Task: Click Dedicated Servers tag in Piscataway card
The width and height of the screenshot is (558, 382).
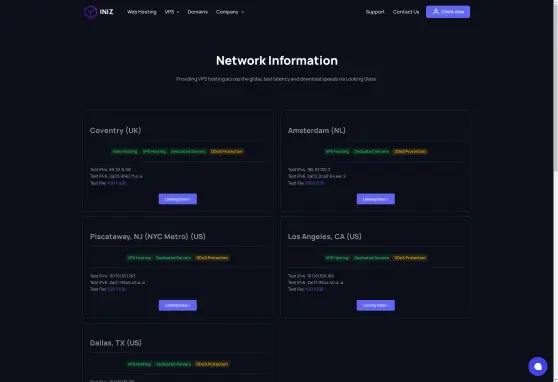Action: [173, 258]
